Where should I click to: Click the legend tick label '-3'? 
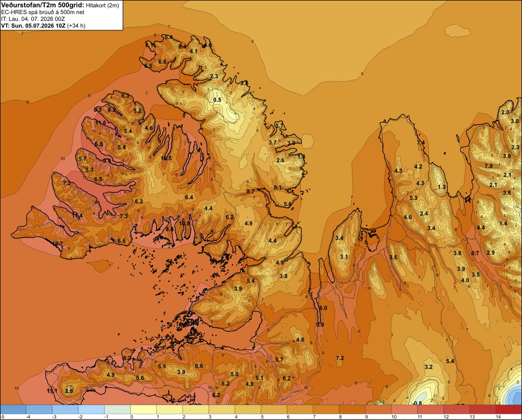point(54,417)
